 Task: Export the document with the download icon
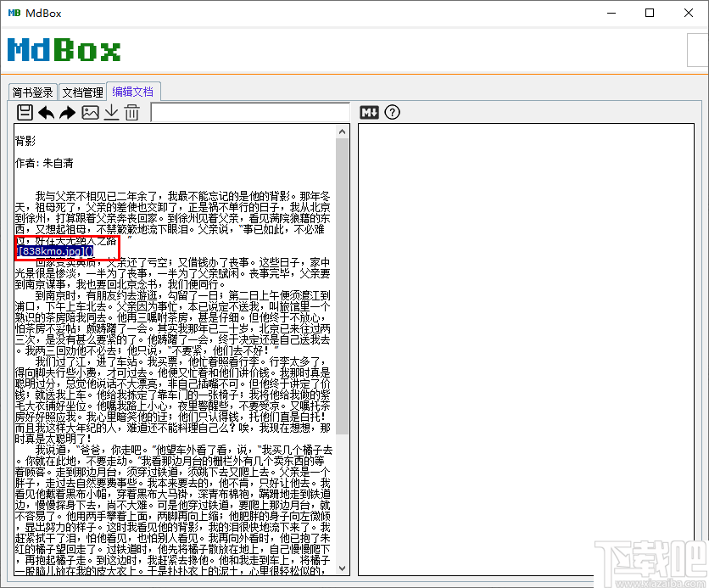click(111, 111)
